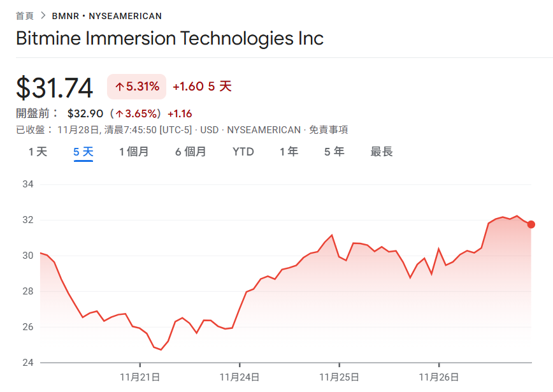Select the 最長 max range tab
This screenshot has height=392, width=553.
(382, 152)
